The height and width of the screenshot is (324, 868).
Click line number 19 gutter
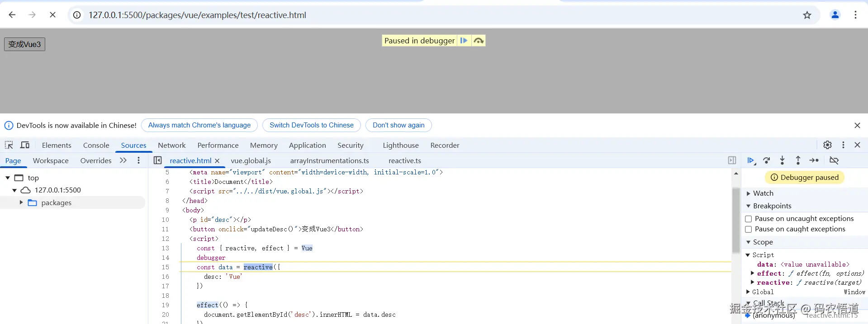[165, 305]
